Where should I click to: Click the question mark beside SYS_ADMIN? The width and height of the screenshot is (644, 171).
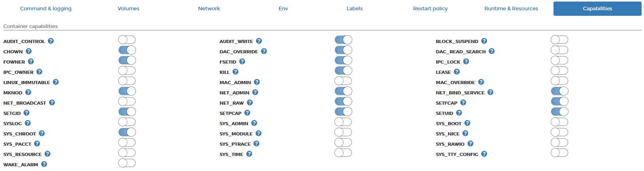click(254, 123)
